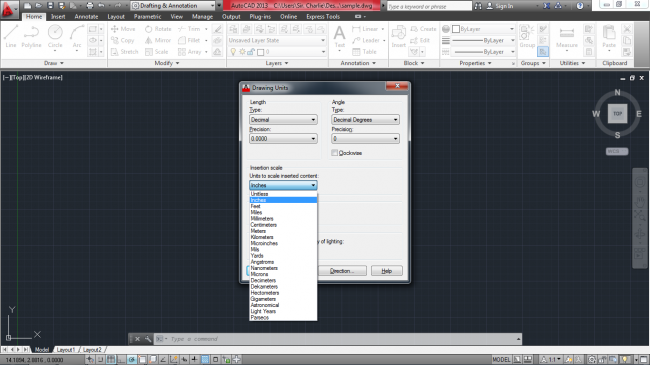Open the Angle Precision dropdown

[x=365, y=139]
